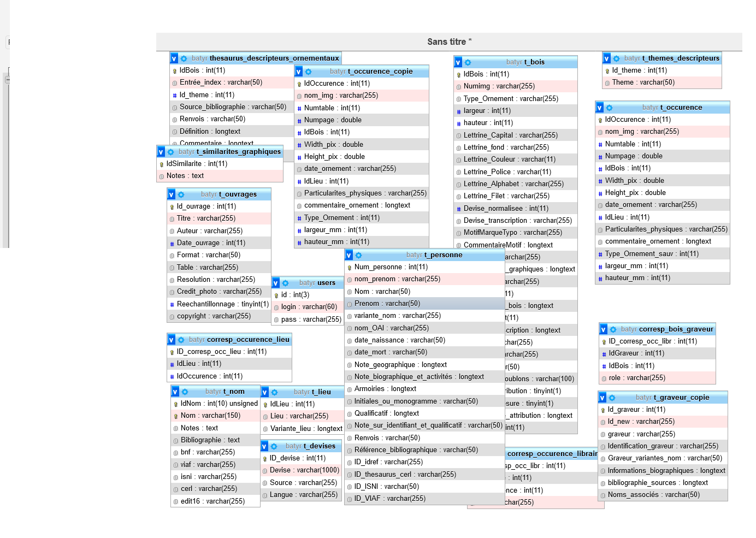The width and height of the screenshot is (756, 538).
Task: Open corresp_occurence_lieu table gear icon
Action: (x=181, y=340)
